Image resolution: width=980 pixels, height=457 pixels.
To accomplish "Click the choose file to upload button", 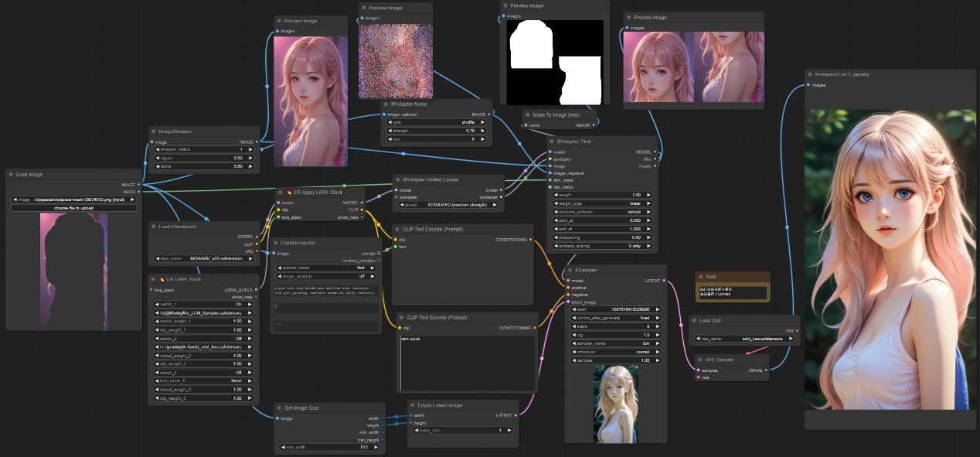I will [x=72, y=208].
